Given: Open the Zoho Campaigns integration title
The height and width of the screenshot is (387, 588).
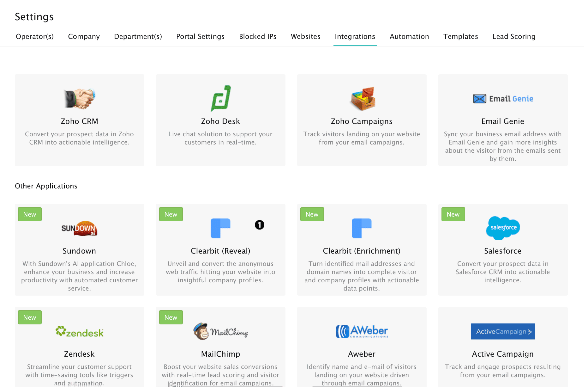Looking at the screenshot, I should tap(362, 121).
